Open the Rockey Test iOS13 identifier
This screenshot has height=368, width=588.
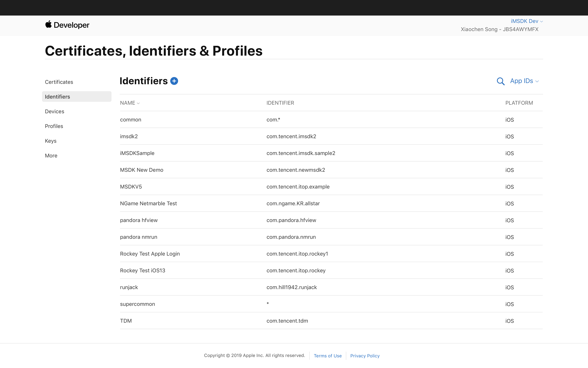[331, 270]
